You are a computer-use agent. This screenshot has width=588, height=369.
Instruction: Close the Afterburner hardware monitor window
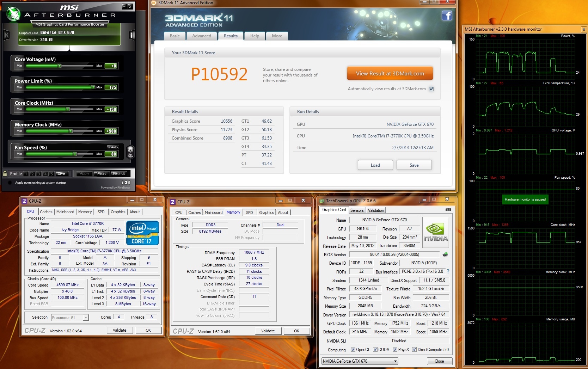[584, 29]
